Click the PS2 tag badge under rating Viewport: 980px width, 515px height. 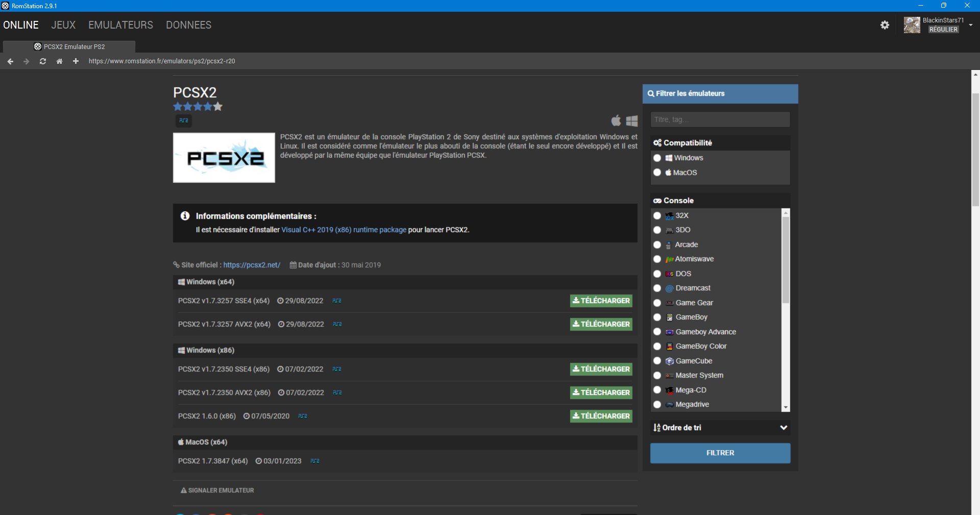tap(184, 120)
